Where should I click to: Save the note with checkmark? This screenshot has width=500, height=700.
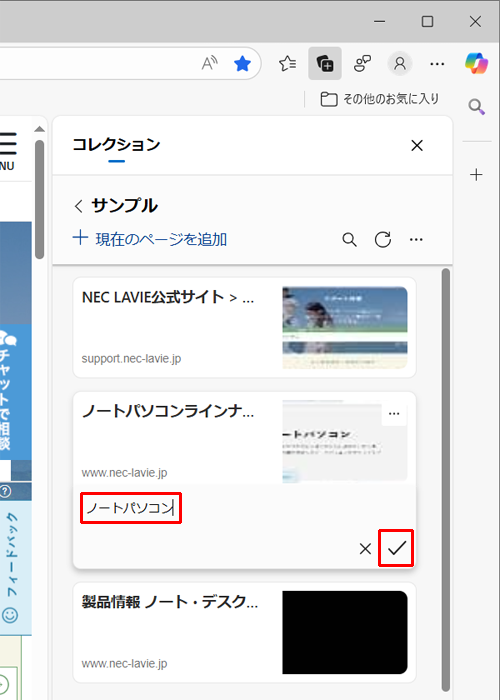coord(396,548)
